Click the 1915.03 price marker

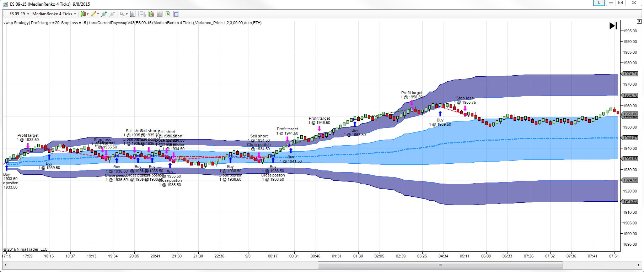(x=630, y=201)
